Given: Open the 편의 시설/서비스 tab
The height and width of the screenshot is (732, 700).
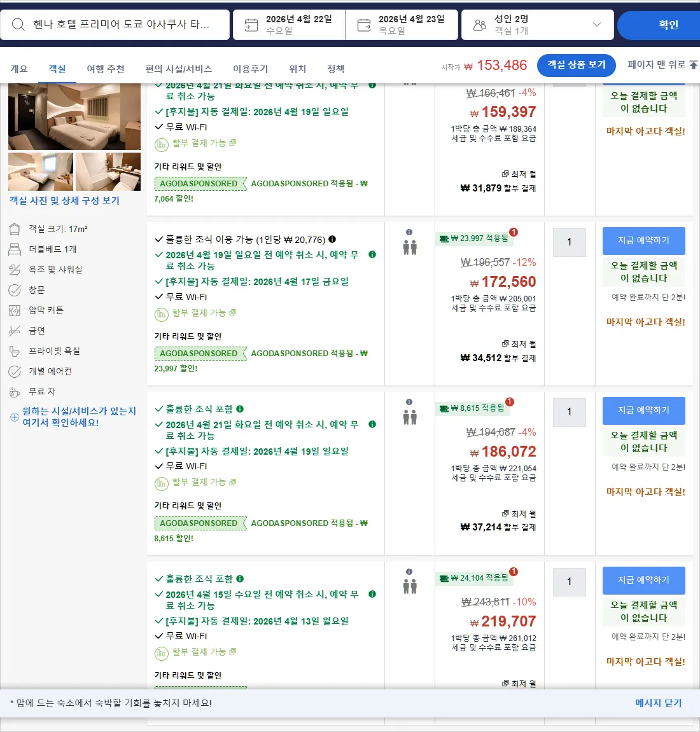Looking at the screenshot, I should 178,69.
